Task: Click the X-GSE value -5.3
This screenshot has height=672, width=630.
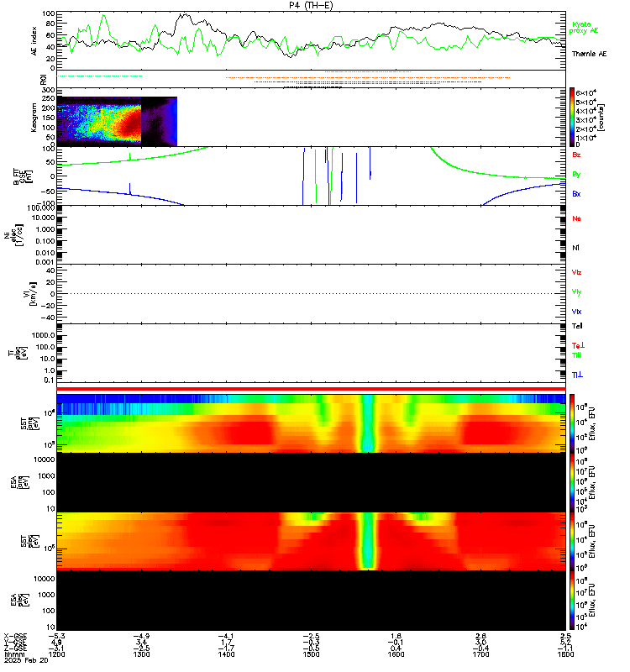Action: point(56,636)
